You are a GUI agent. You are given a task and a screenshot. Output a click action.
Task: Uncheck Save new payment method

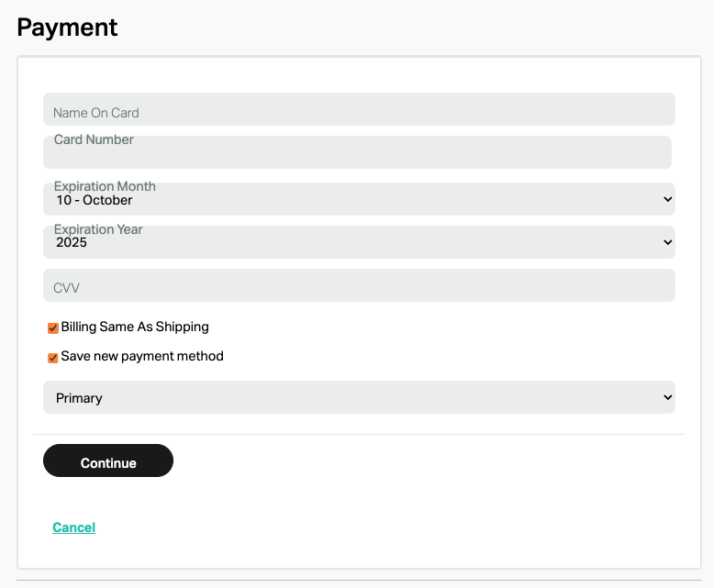click(x=52, y=358)
